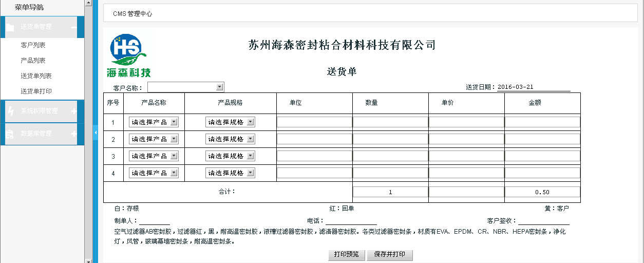644x263 pixels.
Task: Select the 系统权限管理 menu header
Action: (42, 111)
